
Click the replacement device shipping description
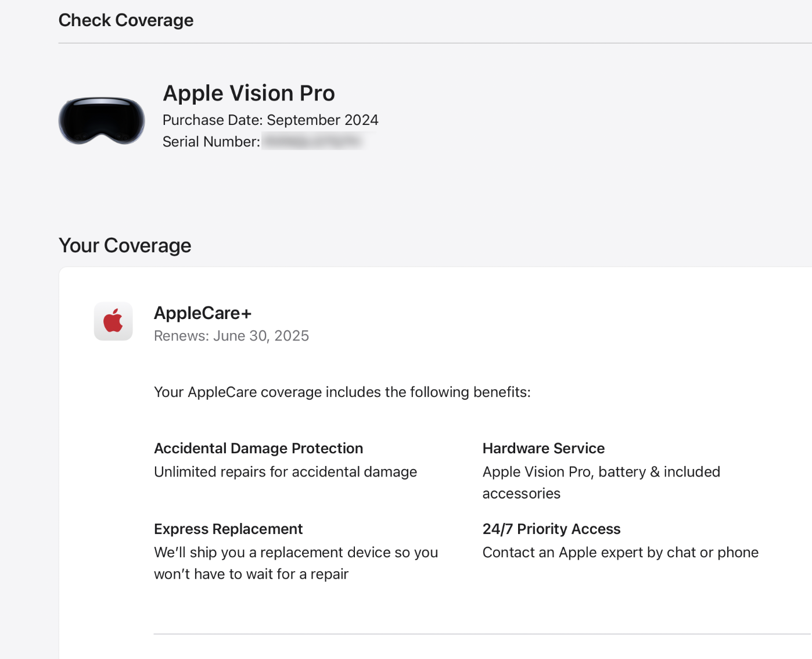point(296,563)
